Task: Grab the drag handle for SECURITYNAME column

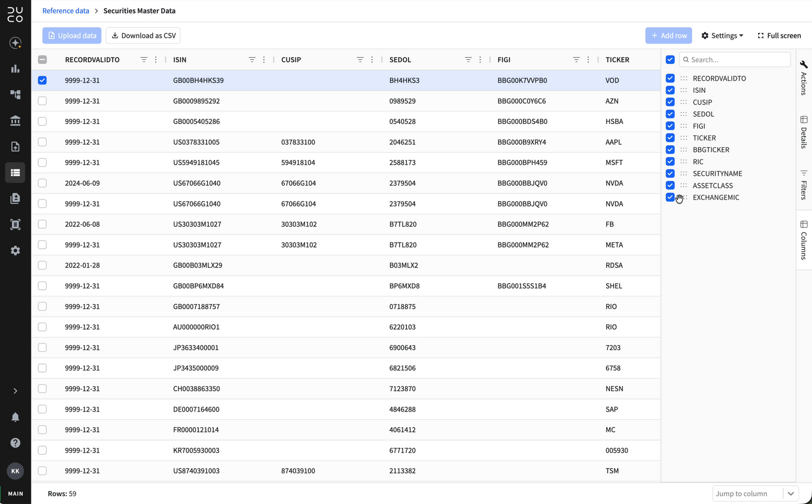Action: coord(684,174)
